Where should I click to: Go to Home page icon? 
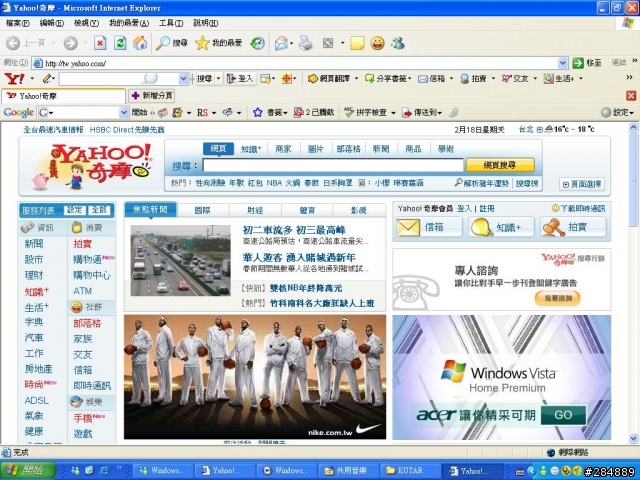coord(140,43)
